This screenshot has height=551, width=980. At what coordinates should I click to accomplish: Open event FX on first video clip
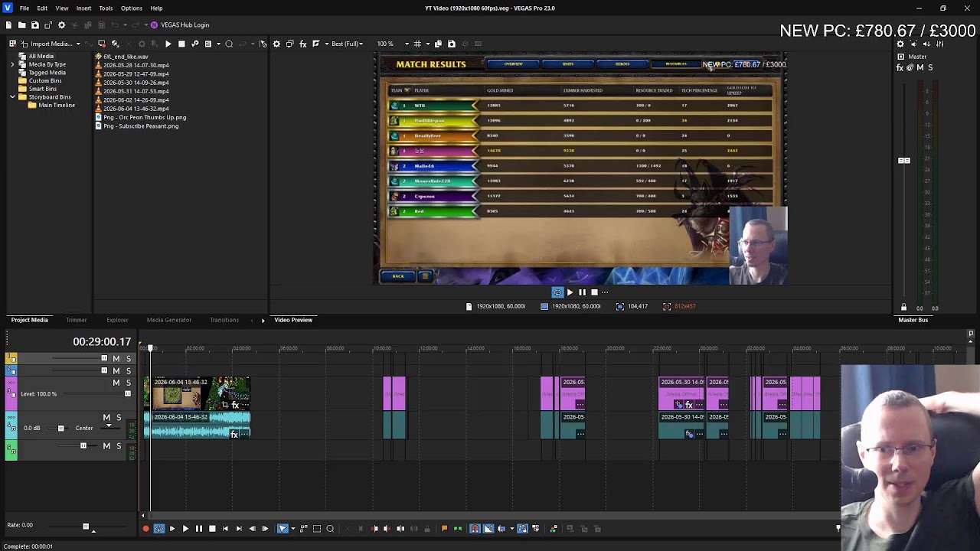(235, 405)
